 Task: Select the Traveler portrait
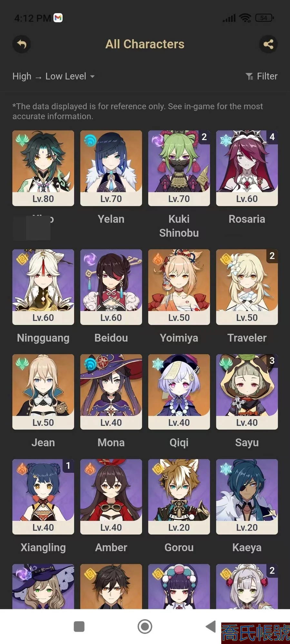pos(247,287)
